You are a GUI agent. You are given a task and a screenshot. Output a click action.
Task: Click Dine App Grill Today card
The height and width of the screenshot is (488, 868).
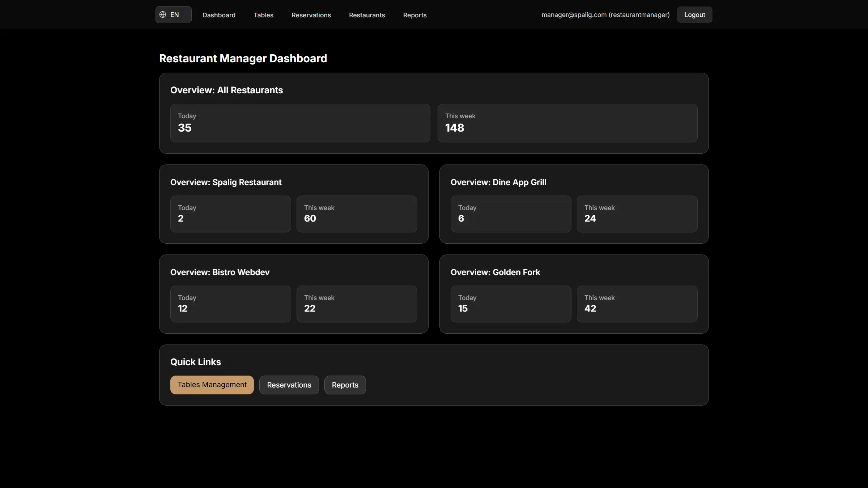[x=511, y=214]
